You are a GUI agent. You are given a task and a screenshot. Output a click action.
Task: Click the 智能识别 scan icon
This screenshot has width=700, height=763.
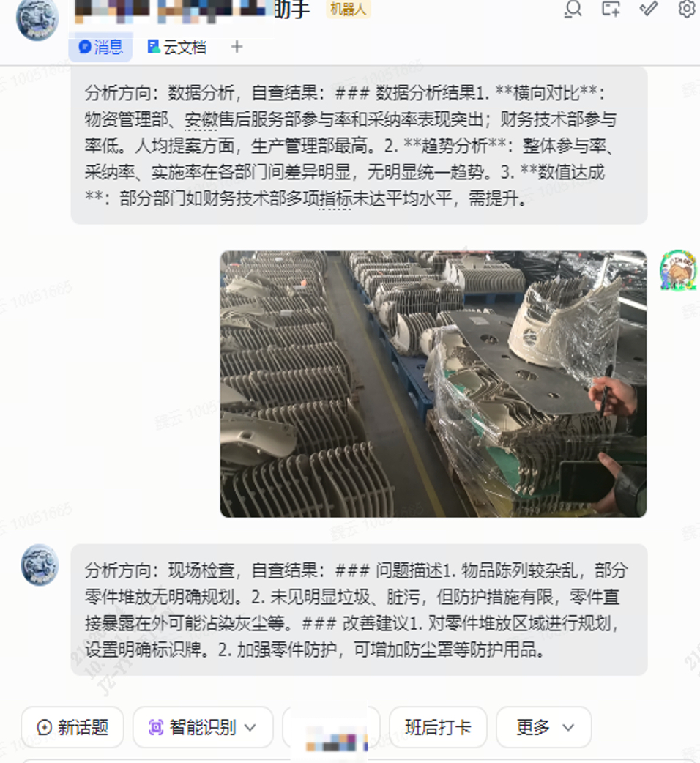click(x=156, y=727)
